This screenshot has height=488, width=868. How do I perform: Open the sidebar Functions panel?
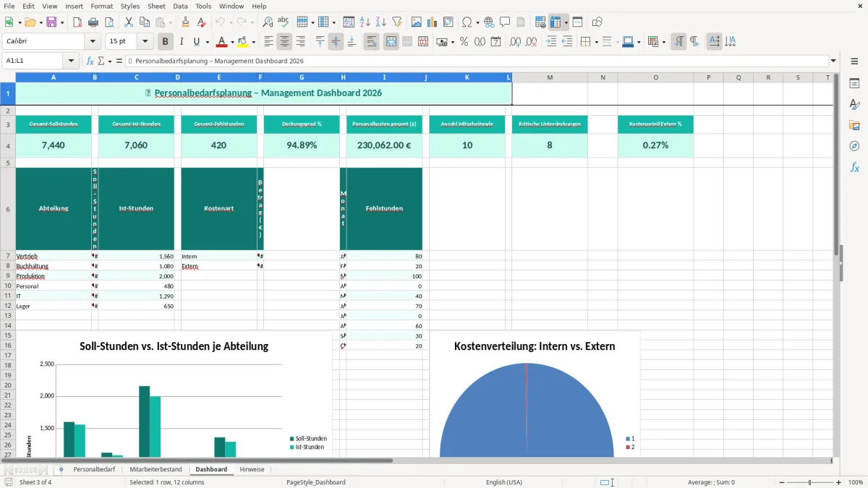pyautogui.click(x=854, y=167)
